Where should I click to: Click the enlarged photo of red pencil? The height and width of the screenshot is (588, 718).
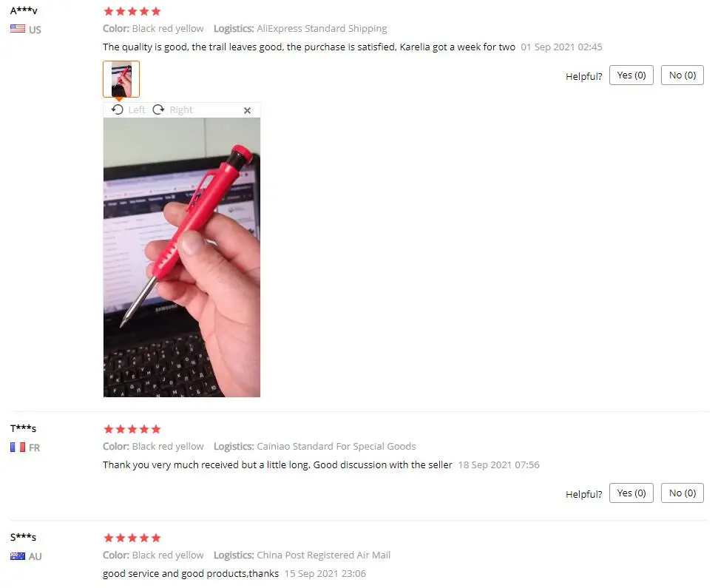pos(182,257)
